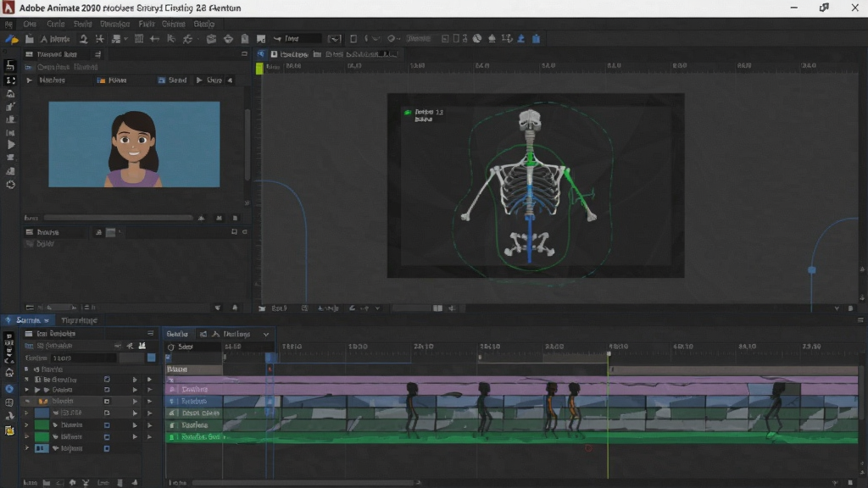Click the trash icon in layer panel's bottom bar

[120, 482]
